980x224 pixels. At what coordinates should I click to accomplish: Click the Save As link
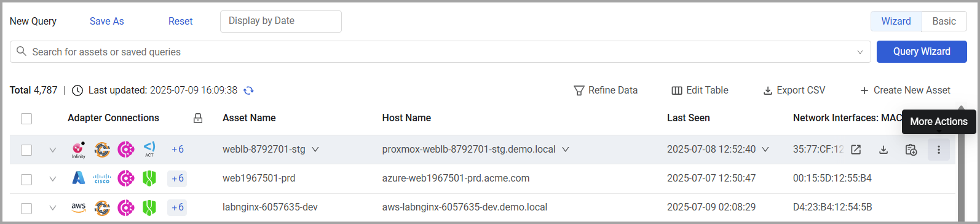pyautogui.click(x=107, y=21)
